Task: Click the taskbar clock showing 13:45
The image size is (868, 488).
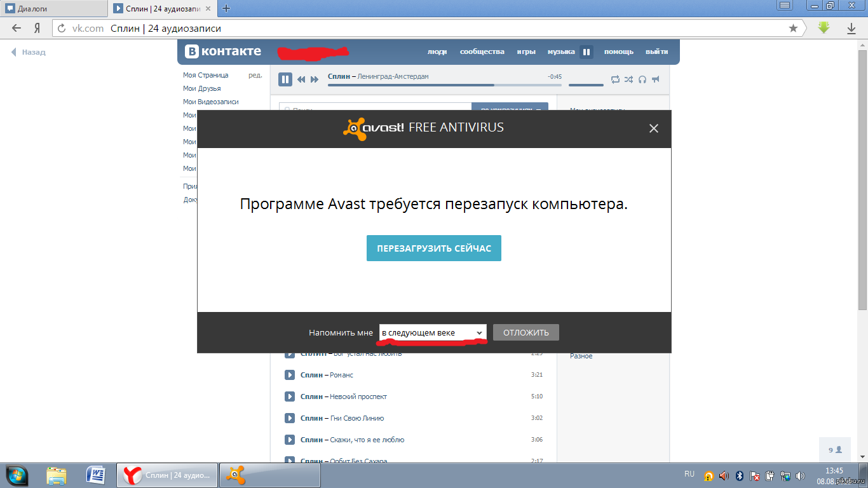Action: point(834,471)
